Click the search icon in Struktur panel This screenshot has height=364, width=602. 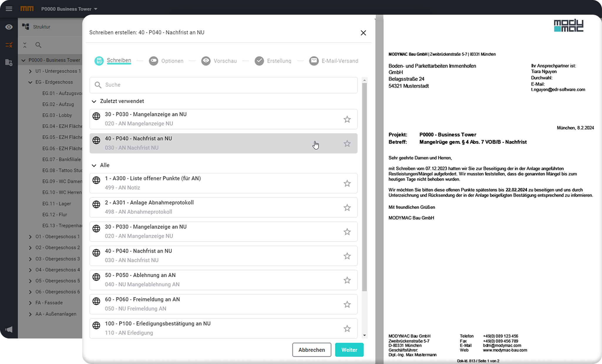coord(38,45)
